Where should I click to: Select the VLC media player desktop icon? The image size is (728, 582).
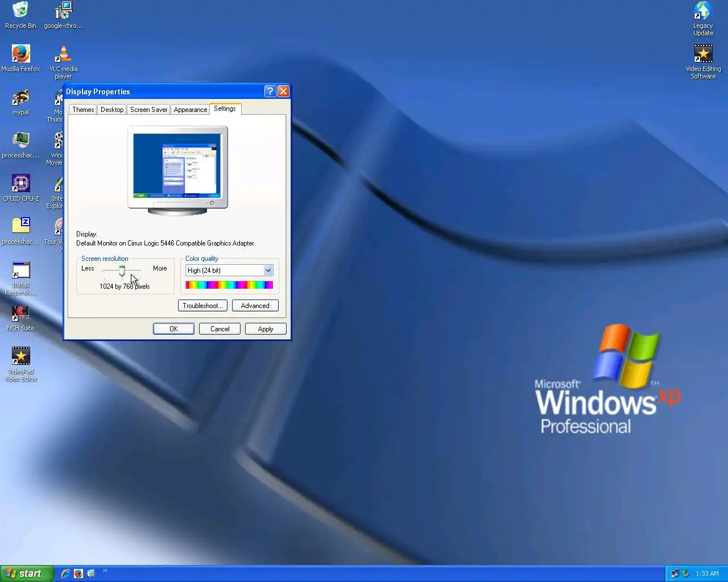click(63, 62)
